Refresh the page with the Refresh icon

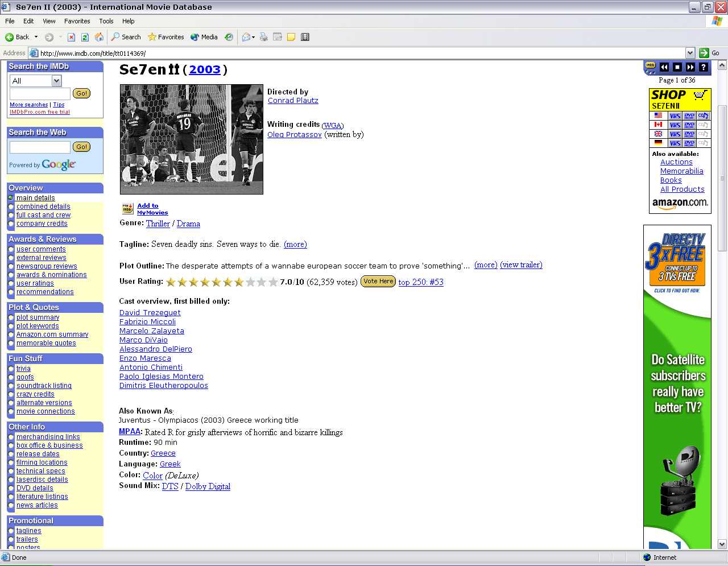click(85, 37)
